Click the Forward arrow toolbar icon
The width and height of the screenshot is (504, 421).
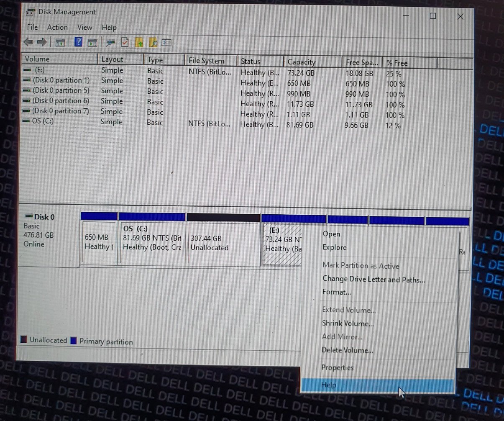tap(41, 42)
